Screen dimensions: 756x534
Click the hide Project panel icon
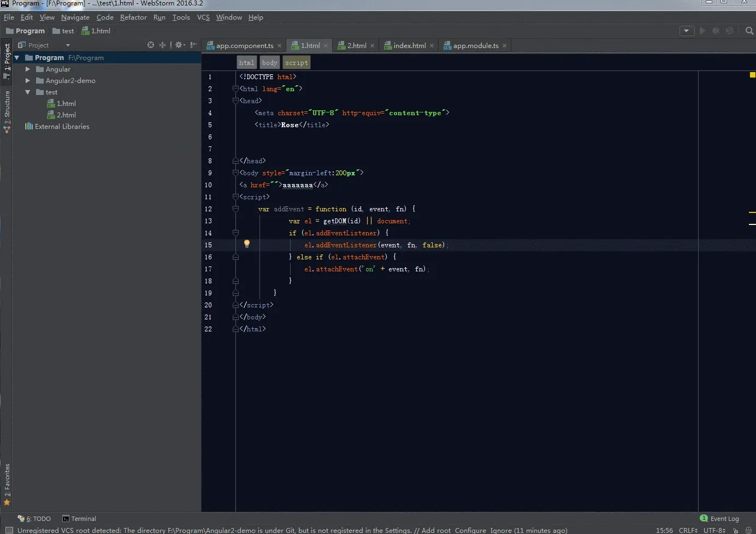tap(193, 45)
